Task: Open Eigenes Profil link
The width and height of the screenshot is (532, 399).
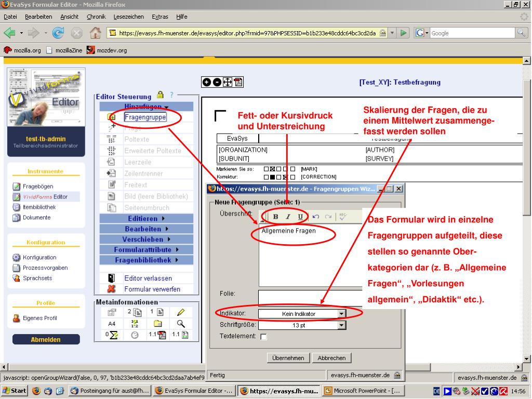Action: pyautogui.click(x=39, y=318)
